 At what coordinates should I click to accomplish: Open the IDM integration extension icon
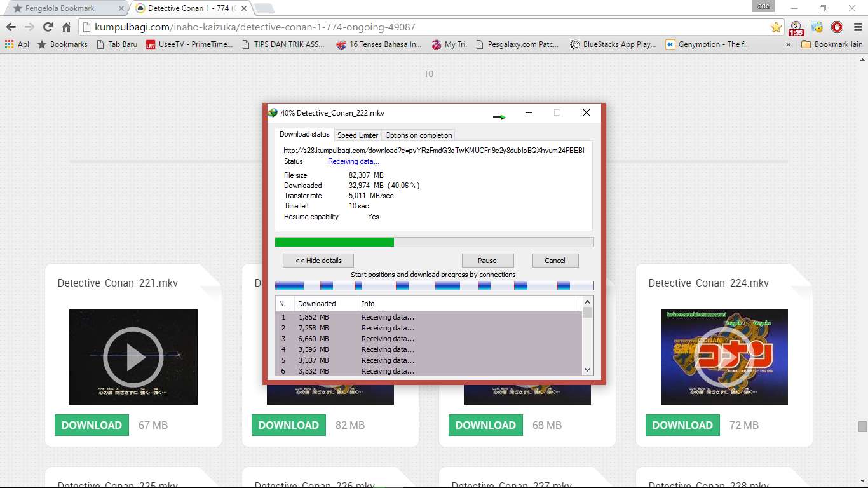817,27
